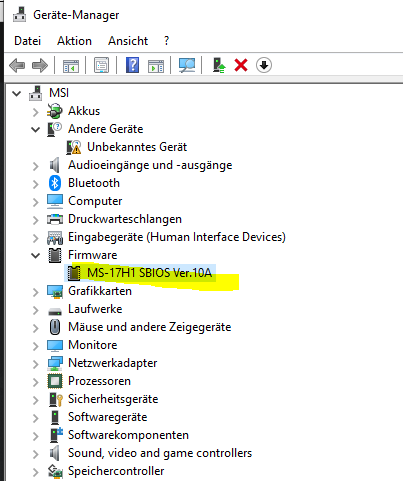Viewport: 403px width, 481px height.
Task: Click Scan for hardware changes monitor icon
Action: click(187, 65)
